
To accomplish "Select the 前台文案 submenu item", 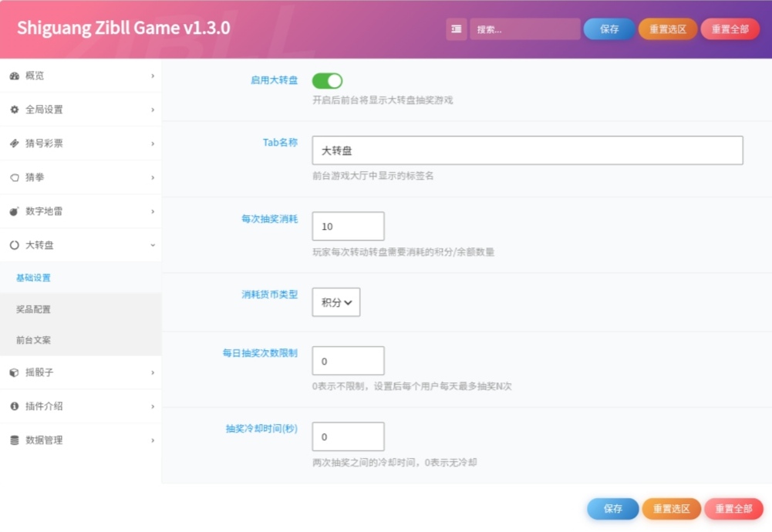I will (x=81, y=340).
